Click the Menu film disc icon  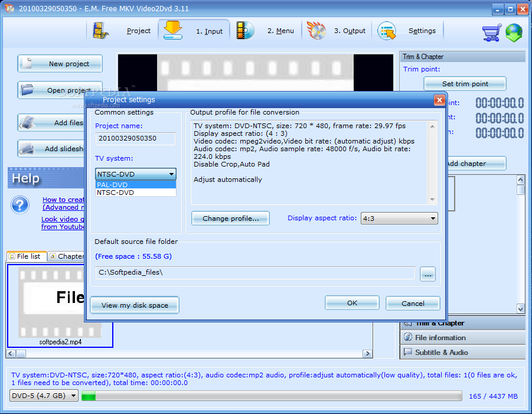pos(244,31)
